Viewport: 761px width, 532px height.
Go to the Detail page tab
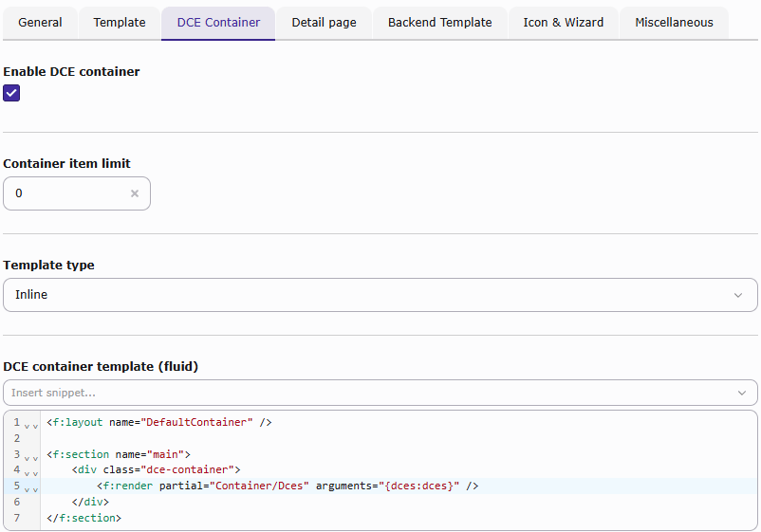(324, 23)
